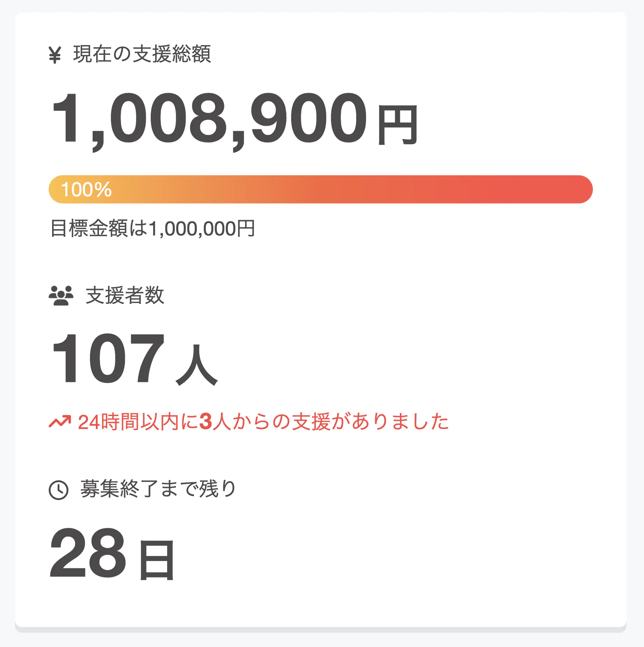
Task: Click the 目標金額は1,000,000円 goal text
Action: (152, 229)
